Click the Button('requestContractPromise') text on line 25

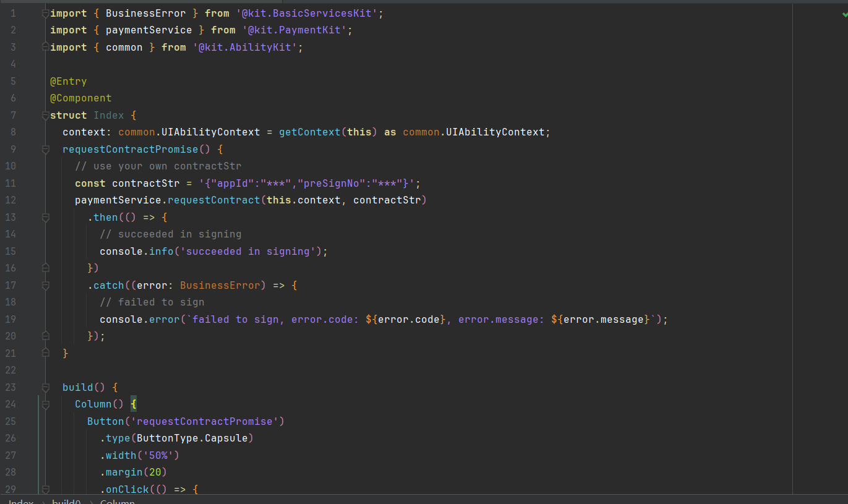point(186,421)
